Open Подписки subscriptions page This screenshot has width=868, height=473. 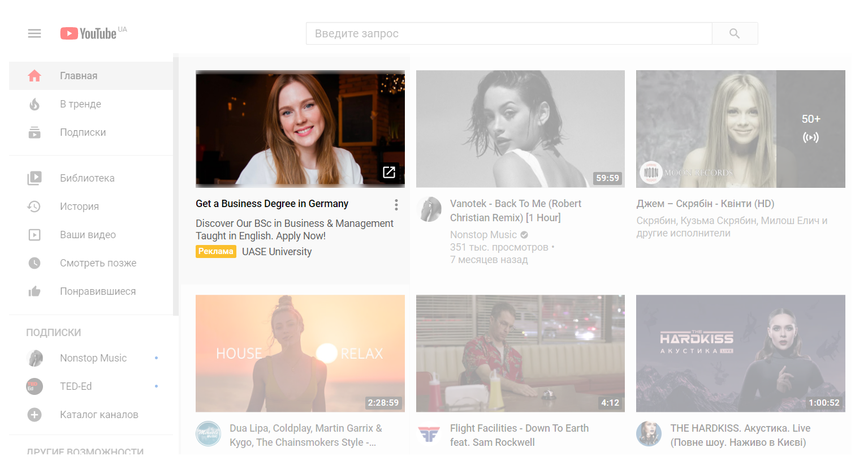[x=83, y=132]
